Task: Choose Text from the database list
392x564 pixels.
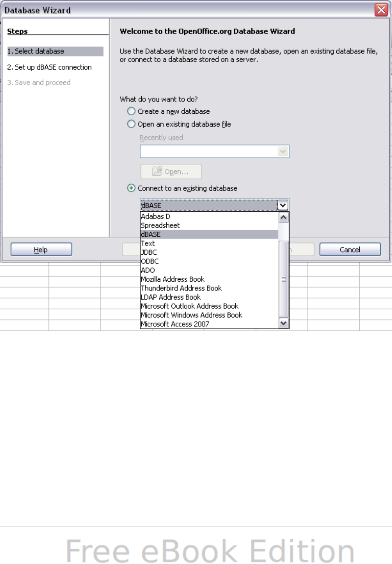Action: click(209, 243)
